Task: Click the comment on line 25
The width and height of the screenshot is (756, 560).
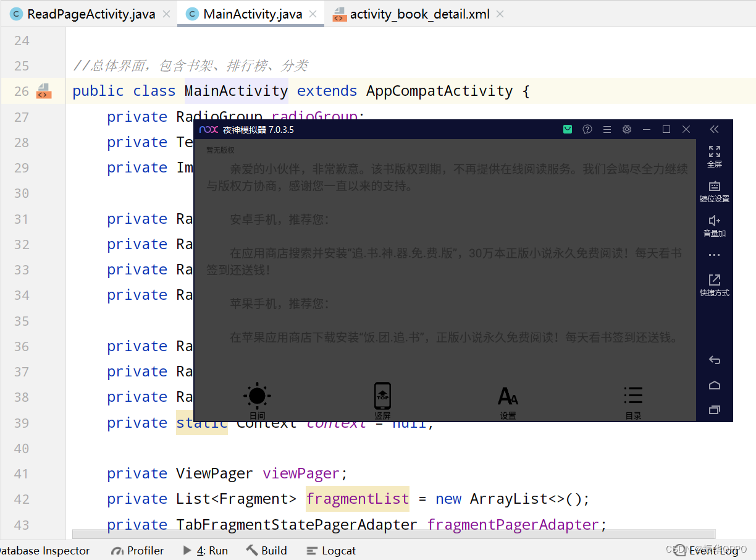Action: [190, 66]
